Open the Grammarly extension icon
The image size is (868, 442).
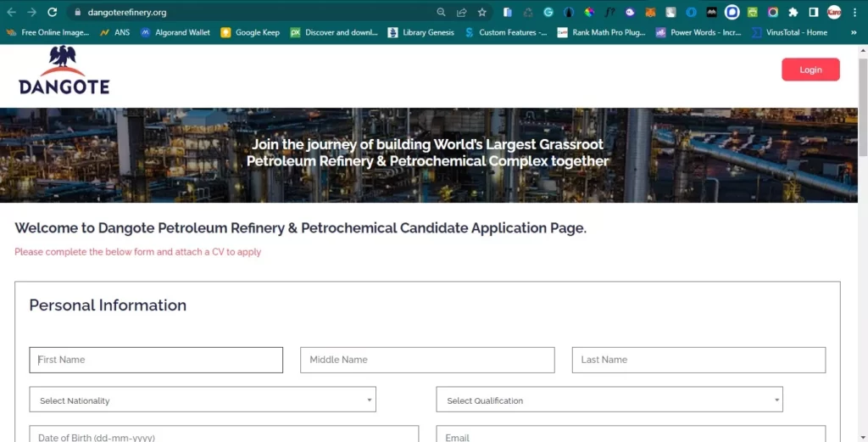point(548,12)
